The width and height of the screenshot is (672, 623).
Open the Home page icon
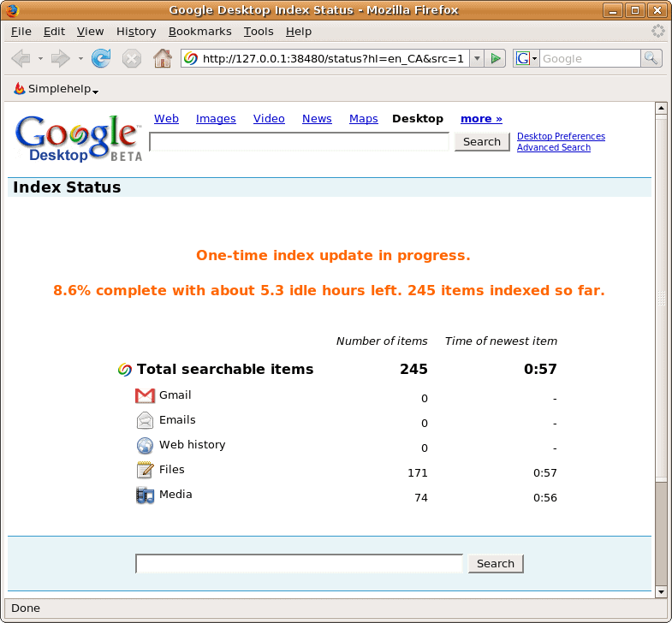pyautogui.click(x=163, y=58)
